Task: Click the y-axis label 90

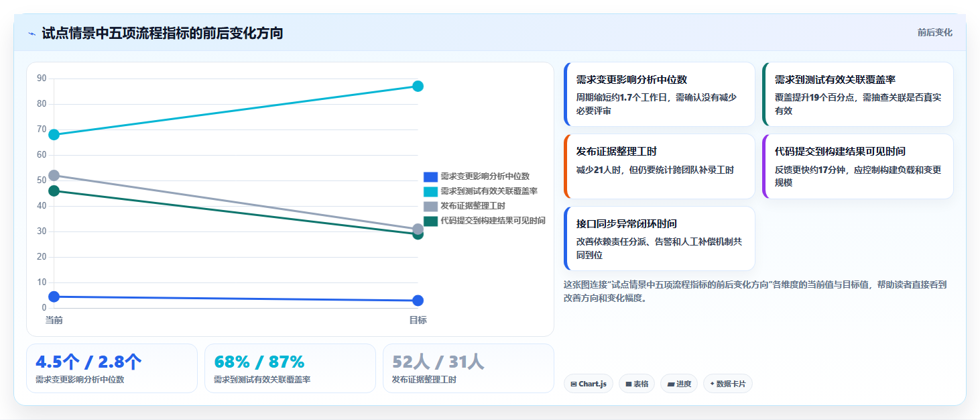Action: [x=42, y=78]
